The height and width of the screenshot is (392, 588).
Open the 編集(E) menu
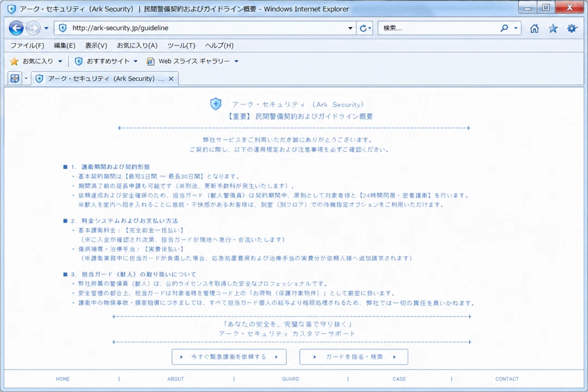(x=64, y=45)
